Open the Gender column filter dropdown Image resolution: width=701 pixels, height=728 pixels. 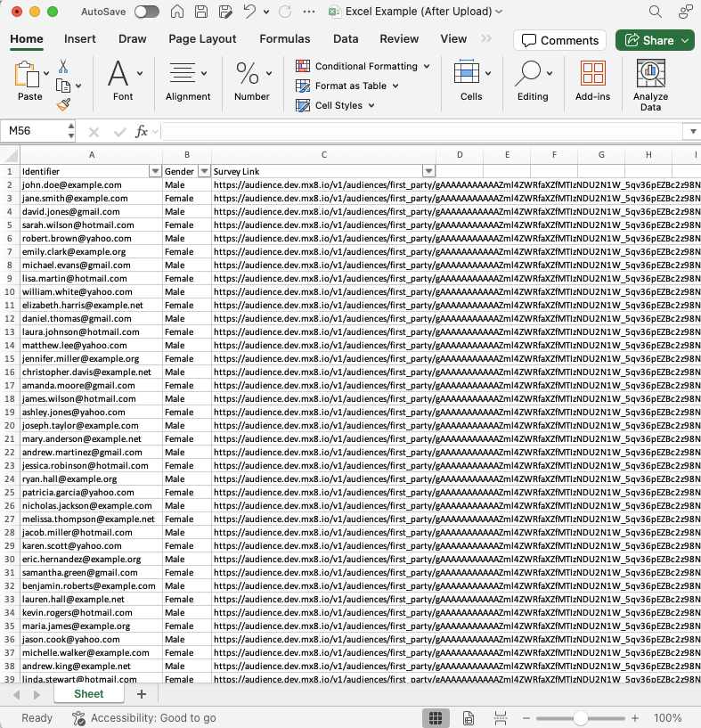(x=204, y=171)
